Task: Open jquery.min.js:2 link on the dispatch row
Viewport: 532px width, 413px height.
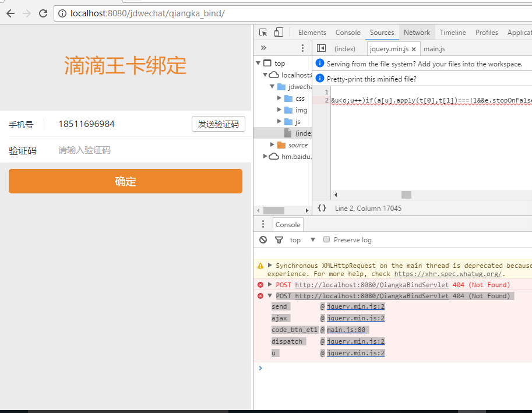Action: pyautogui.click(x=355, y=341)
